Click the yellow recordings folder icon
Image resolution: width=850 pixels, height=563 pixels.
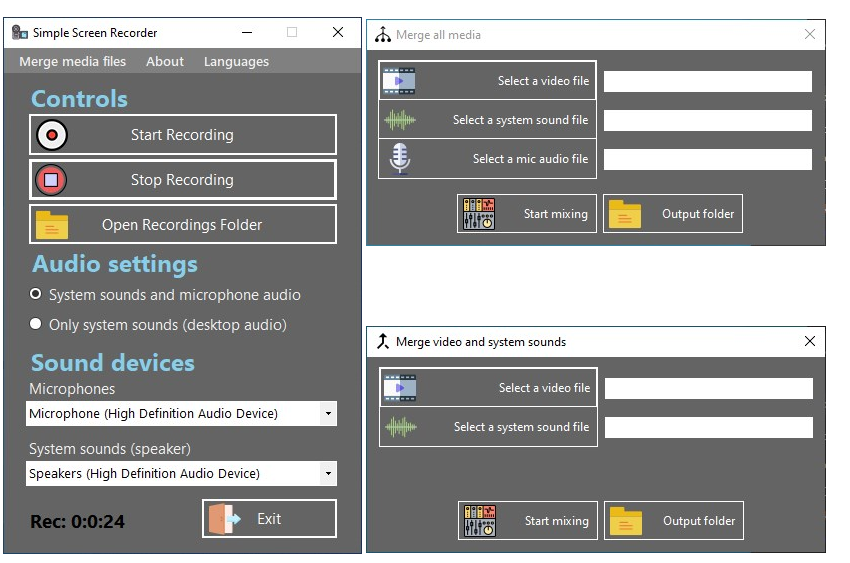(52, 225)
